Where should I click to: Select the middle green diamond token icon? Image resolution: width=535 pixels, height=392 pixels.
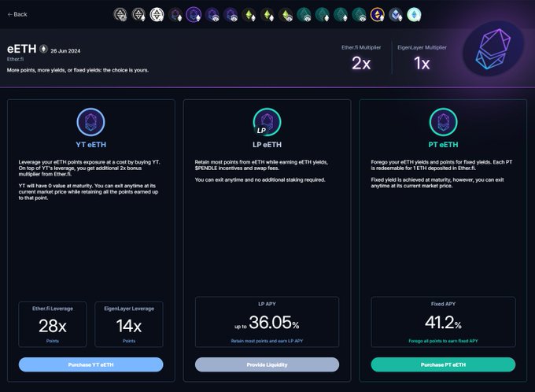267,15
